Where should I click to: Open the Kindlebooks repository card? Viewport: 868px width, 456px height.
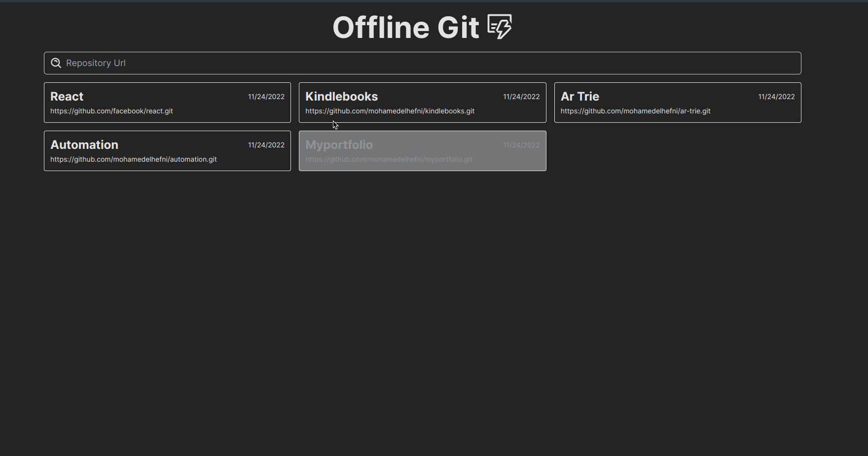(x=423, y=103)
